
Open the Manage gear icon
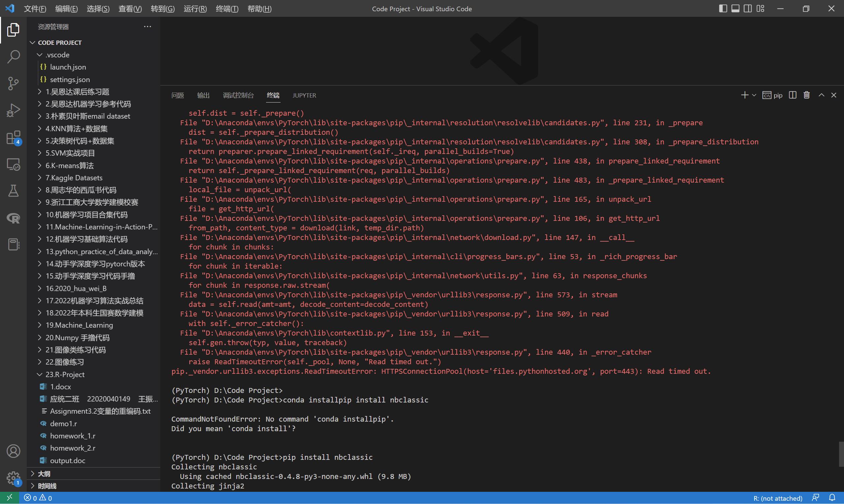[13, 478]
